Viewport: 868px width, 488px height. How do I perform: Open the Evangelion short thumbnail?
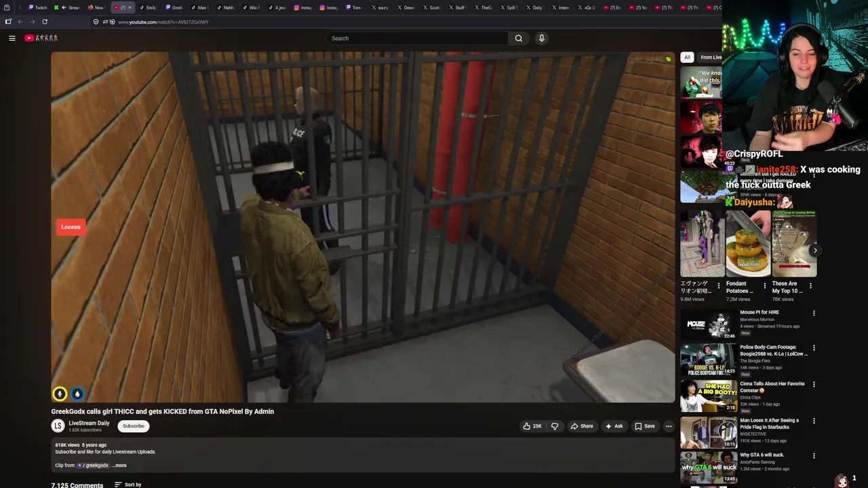click(x=702, y=243)
